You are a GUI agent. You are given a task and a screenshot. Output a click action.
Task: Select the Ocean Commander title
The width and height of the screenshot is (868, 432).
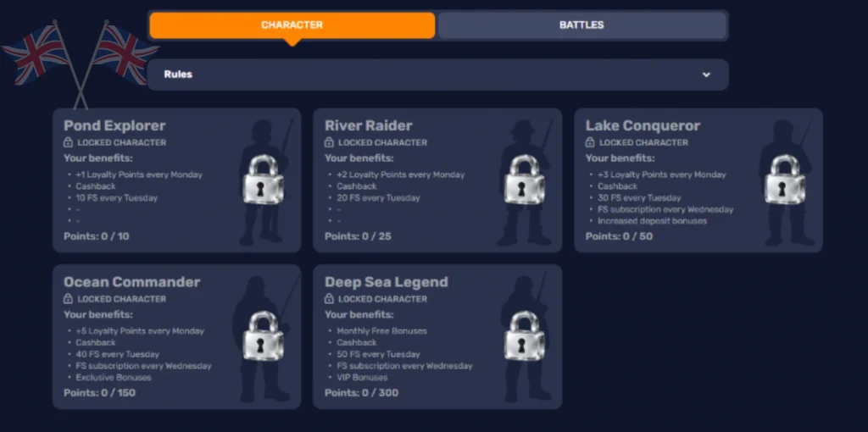[131, 282]
